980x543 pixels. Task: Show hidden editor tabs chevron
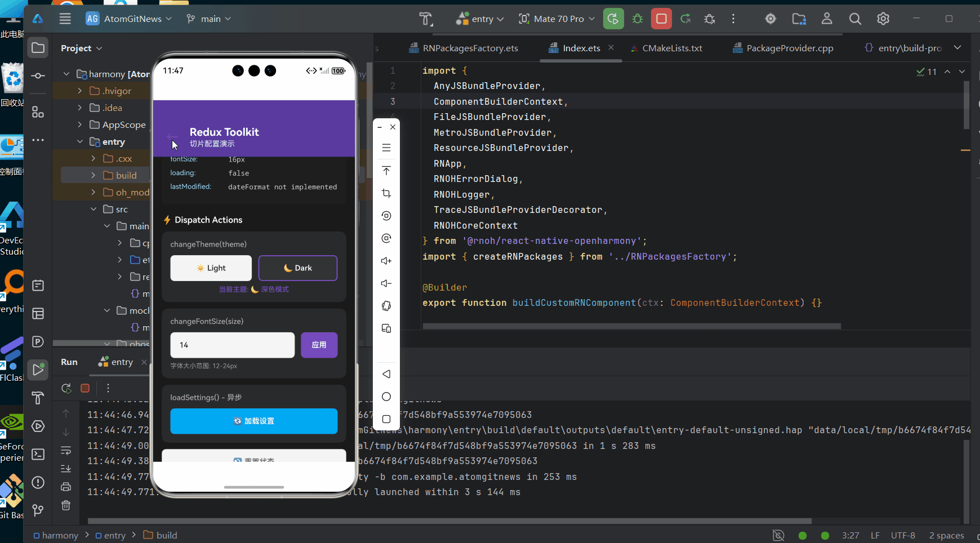tap(957, 48)
